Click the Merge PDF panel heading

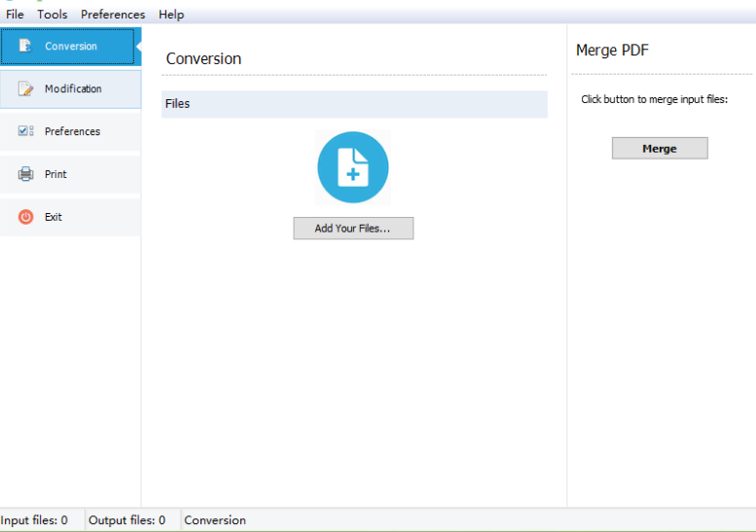pyautogui.click(x=612, y=51)
